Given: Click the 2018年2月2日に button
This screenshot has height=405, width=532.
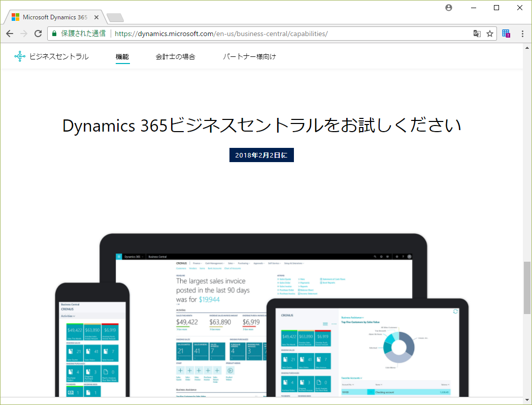Looking at the screenshot, I should [x=261, y=155].
